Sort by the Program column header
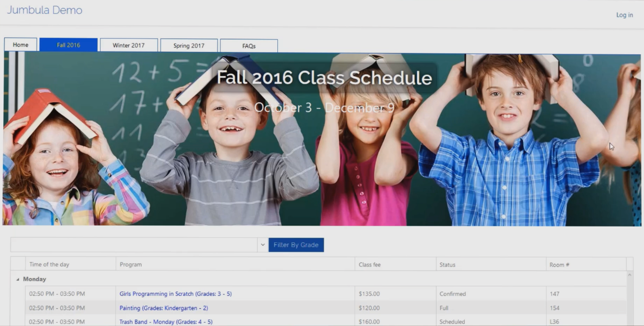644x326 pixels. click(235, 264)
